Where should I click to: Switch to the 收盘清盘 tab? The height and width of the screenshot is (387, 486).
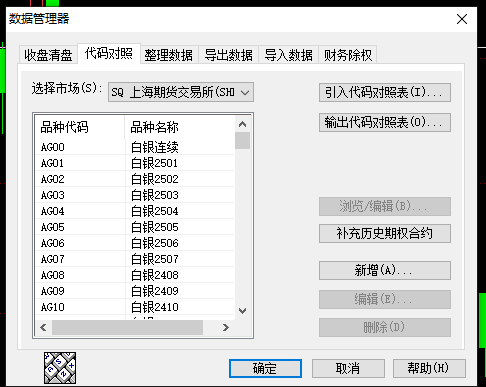click(x=48, y=55)
